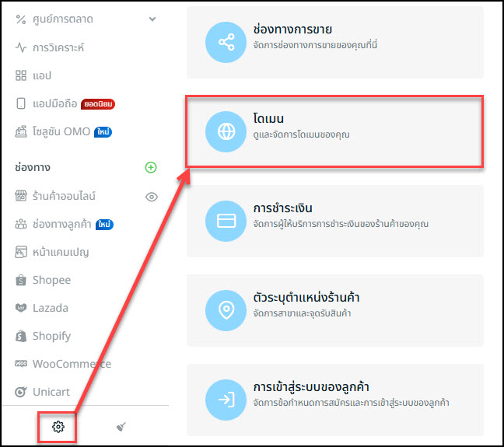Click login arrow icon for การเข้าสู่ระบบของลูกค้า
504x447 pixels.
pos(226,400)
